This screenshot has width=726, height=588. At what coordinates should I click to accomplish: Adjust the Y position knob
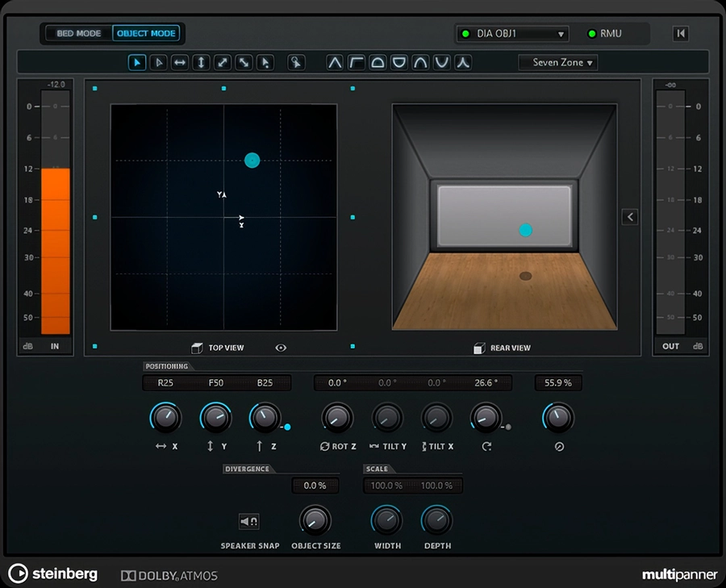pos(215,418)
